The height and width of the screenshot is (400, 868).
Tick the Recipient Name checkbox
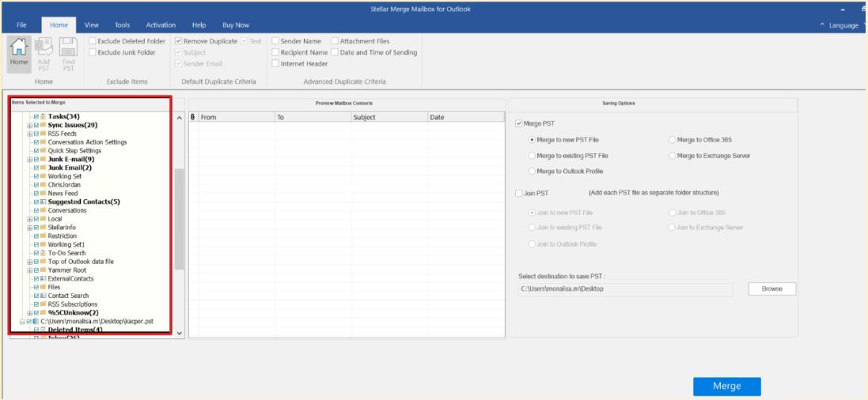pyautogui.click(x=275, y=52)
